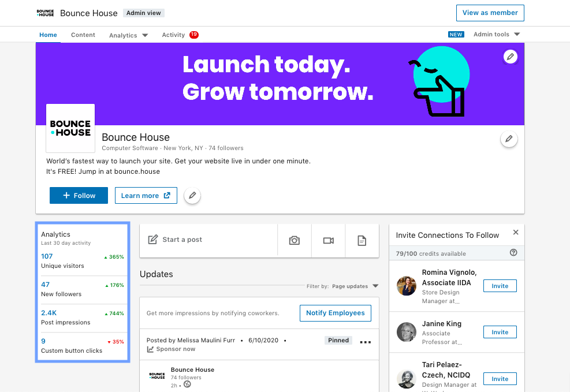Click the Start a post field
Viewport: 570px width, 392px height.
[x=208, y=241]
